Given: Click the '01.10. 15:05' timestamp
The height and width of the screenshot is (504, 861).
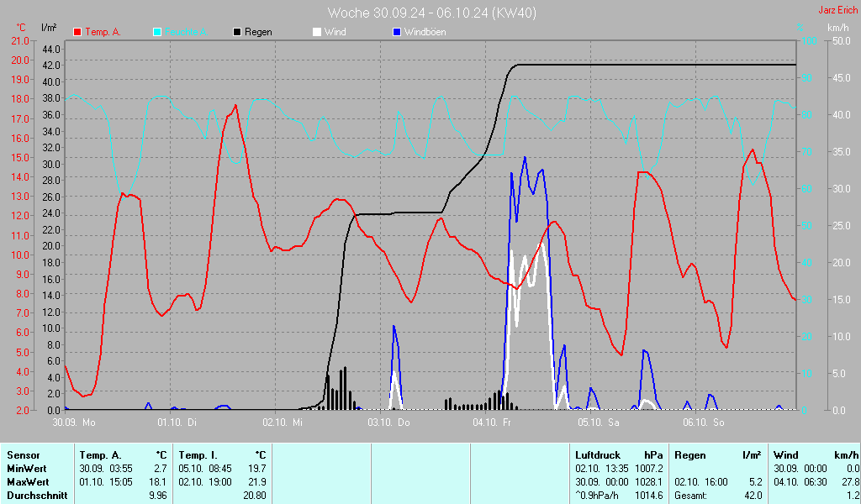Looking at the screenshot, I should coord(106,482).
